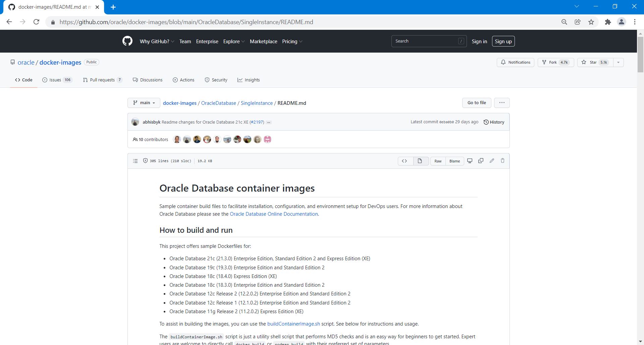Switch to the Pull requests tab

102,80
